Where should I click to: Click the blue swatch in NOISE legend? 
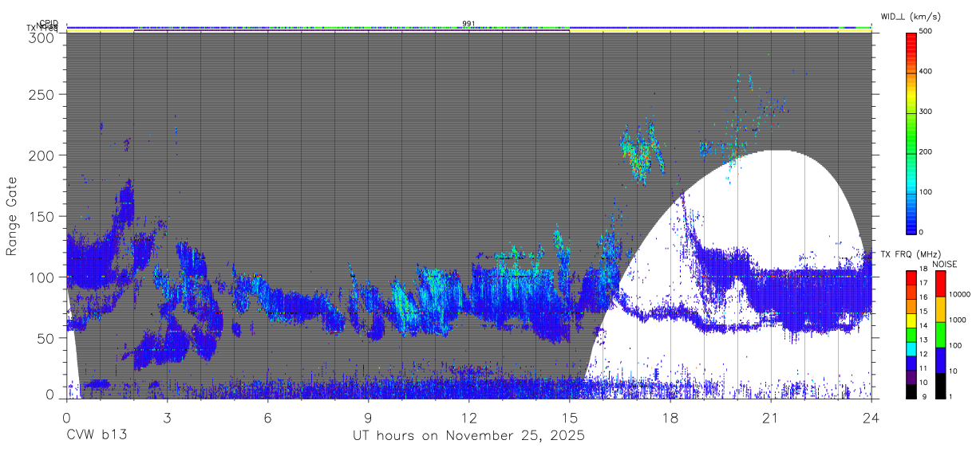coord(941,360)
